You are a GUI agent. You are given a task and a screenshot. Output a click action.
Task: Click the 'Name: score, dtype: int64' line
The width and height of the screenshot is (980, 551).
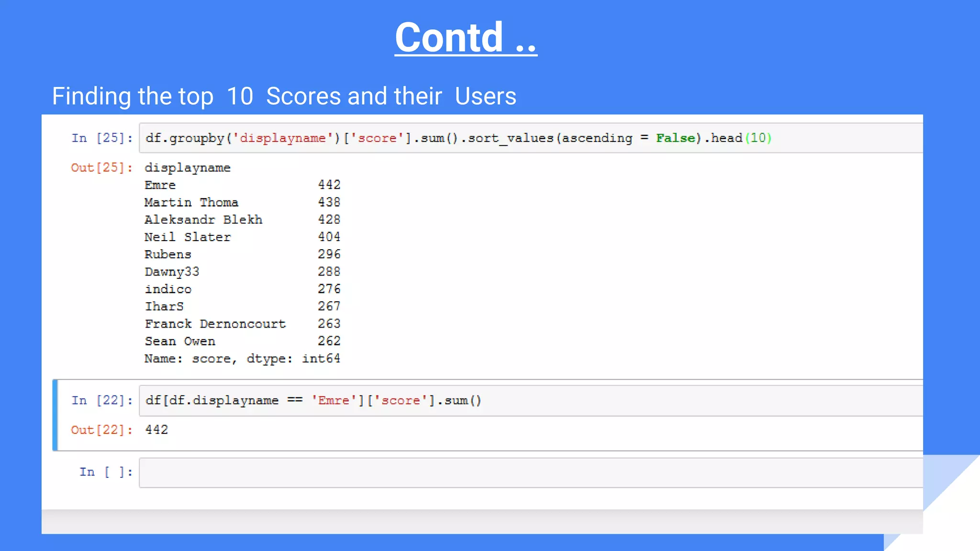[243, 359]
